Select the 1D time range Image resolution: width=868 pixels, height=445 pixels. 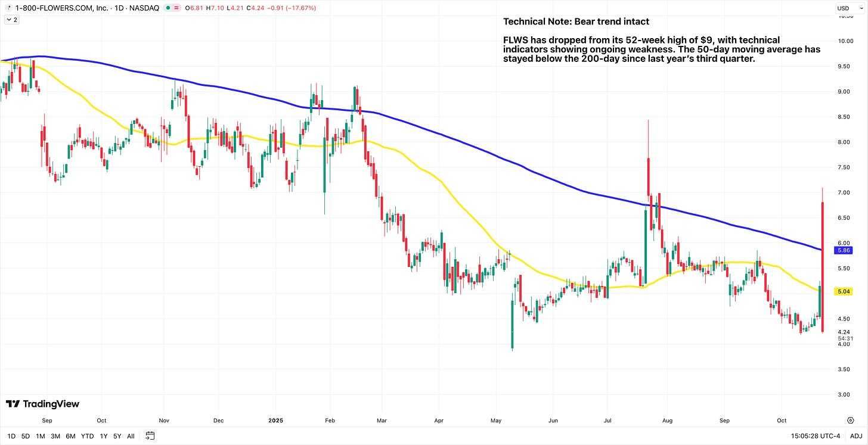point(11,436)
